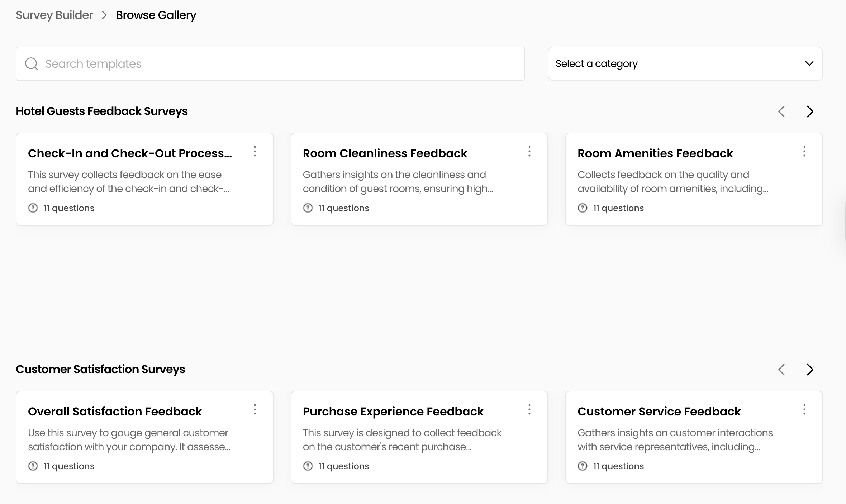The width and height of the screenshot is (846, 504).
Task: Click the back arrow for Customer Satisfaction Surveys
Action: point(781,370)
